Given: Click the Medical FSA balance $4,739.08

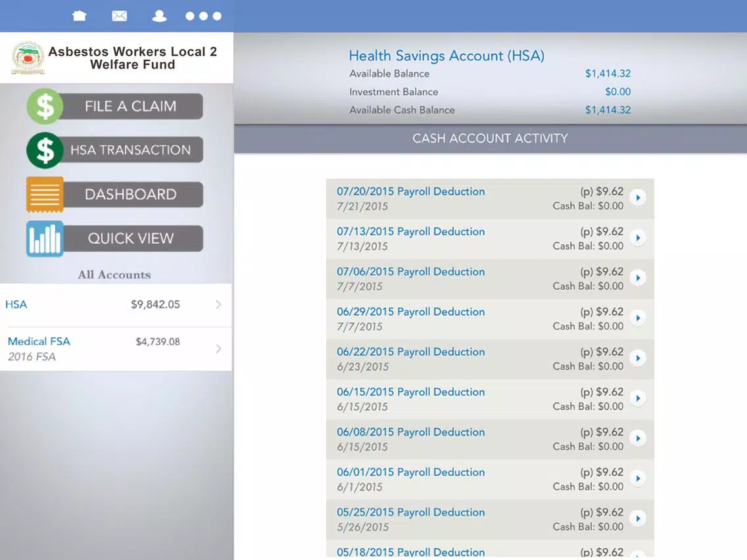Looking at the screenshot, I should tap(158, 341).
